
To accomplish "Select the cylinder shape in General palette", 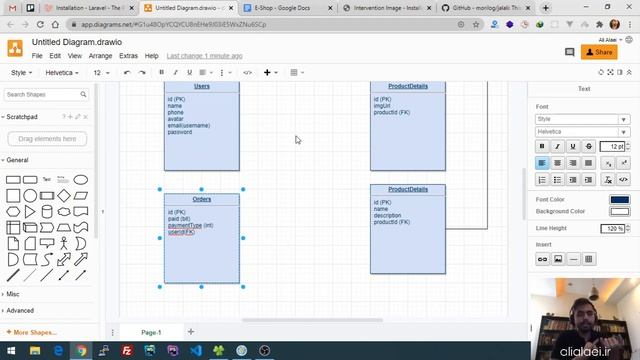I will (x=47, y=211).
